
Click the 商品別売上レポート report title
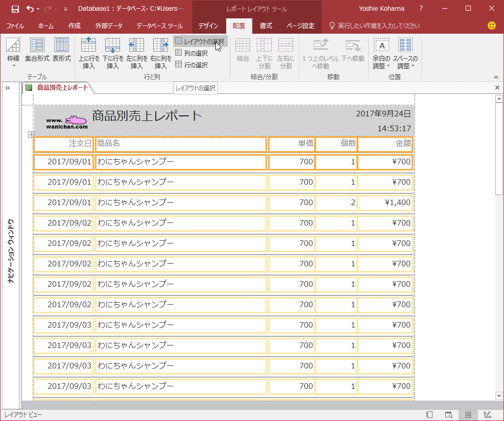click(x=147, y=116)
